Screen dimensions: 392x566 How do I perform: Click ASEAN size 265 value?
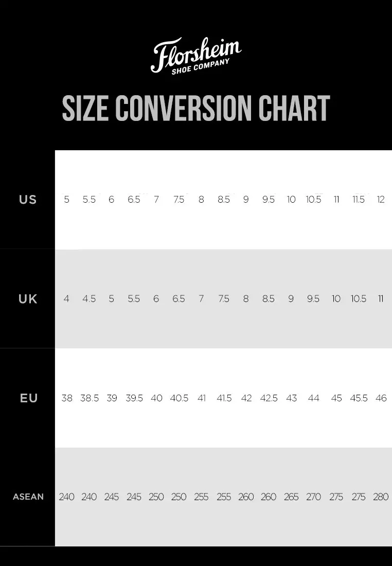(x=291, y=497)
